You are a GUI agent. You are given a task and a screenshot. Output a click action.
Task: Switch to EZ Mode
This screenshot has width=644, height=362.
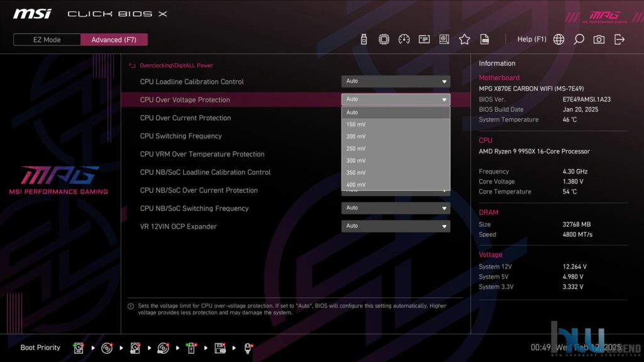pos(47,40)
